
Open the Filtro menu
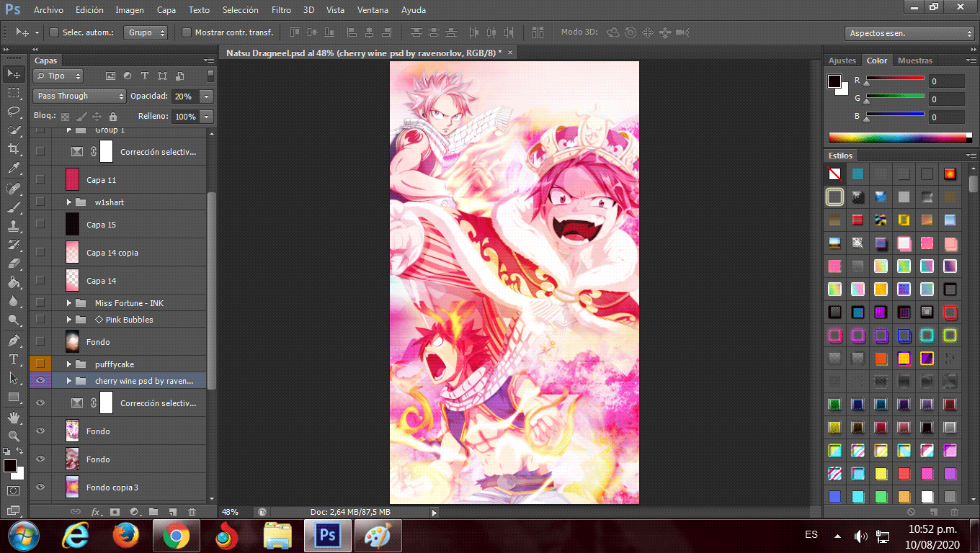[282, 10]
